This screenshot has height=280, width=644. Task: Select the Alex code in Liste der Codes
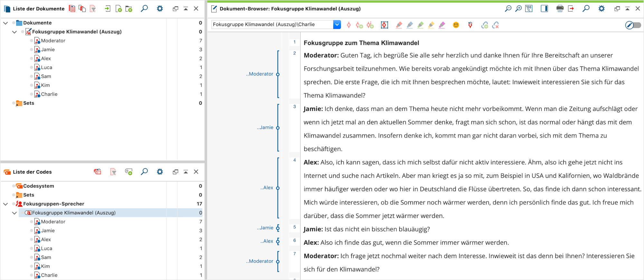tap(46, 239)
